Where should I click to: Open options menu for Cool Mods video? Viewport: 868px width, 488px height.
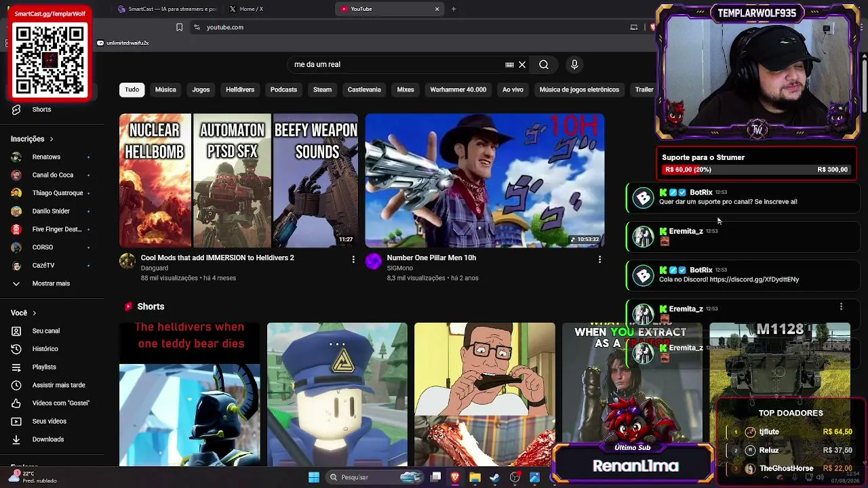[353, 259]
